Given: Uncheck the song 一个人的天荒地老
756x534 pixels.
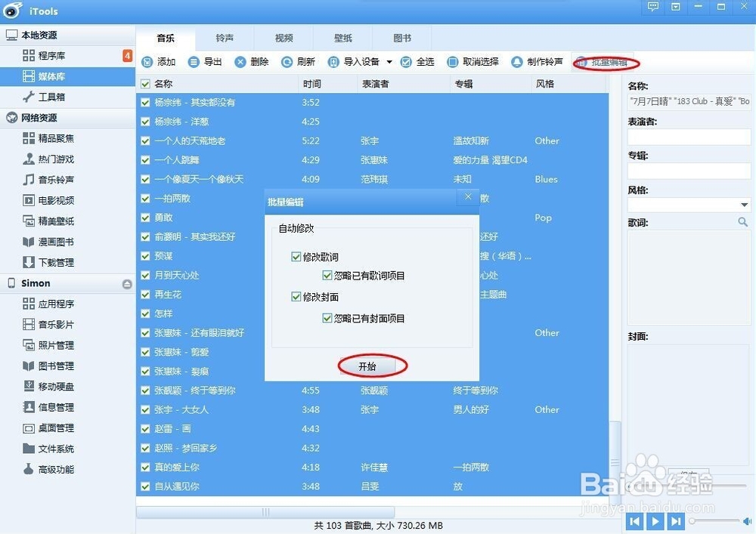Looking at the screenshot, I should click(x=145, y=140).
